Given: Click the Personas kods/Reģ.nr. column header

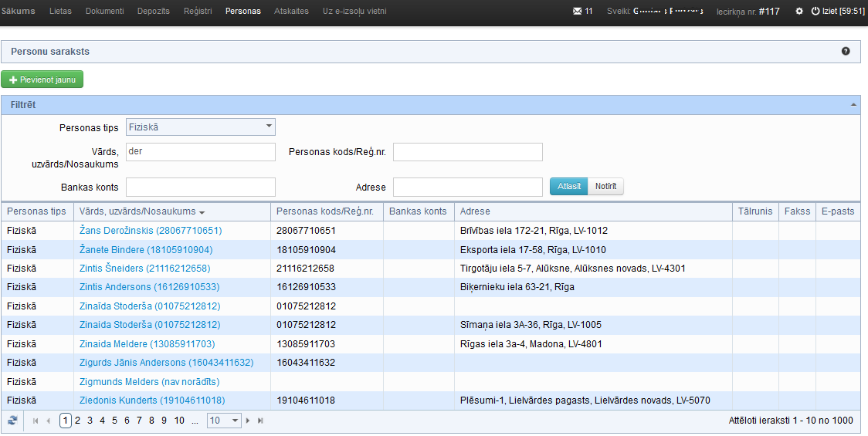Looking at the screenshot, I should point(327,211).
